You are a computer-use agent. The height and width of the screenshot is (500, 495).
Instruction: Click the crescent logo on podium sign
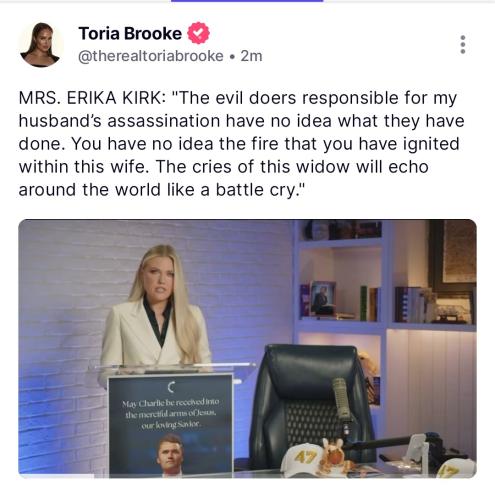(x=171, y=387)
